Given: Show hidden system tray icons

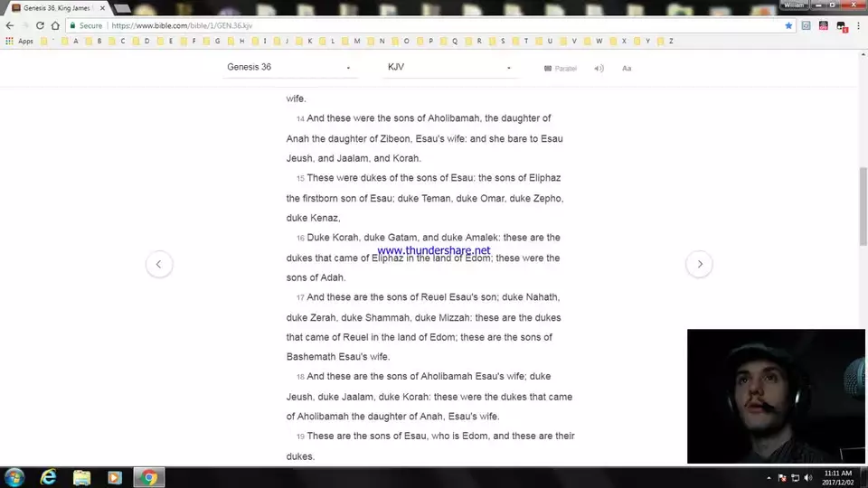Looking at the screenshot, I should click(769, 477).
